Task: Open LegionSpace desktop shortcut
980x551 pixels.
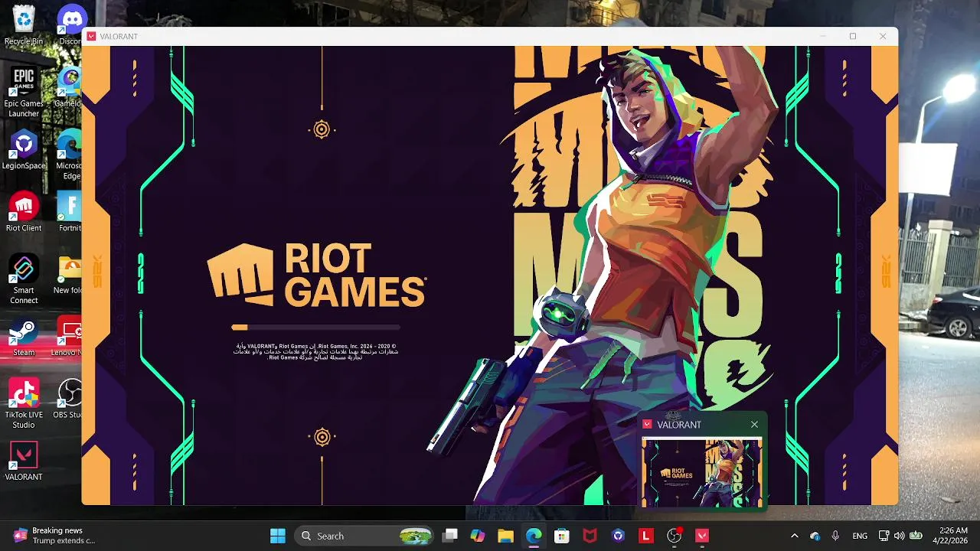Action: (x=24, y=149)
